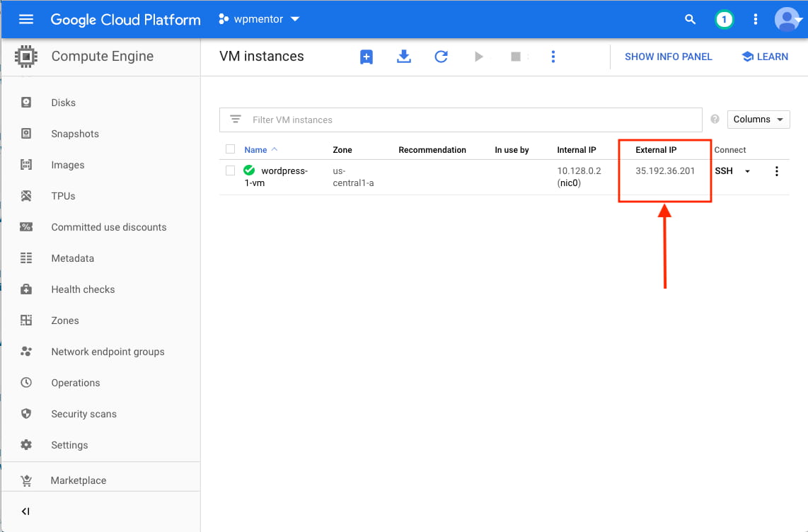Open the VM instances toolbar overflow menu
Viewport: 808px width, 532px height.
[553, 57]
